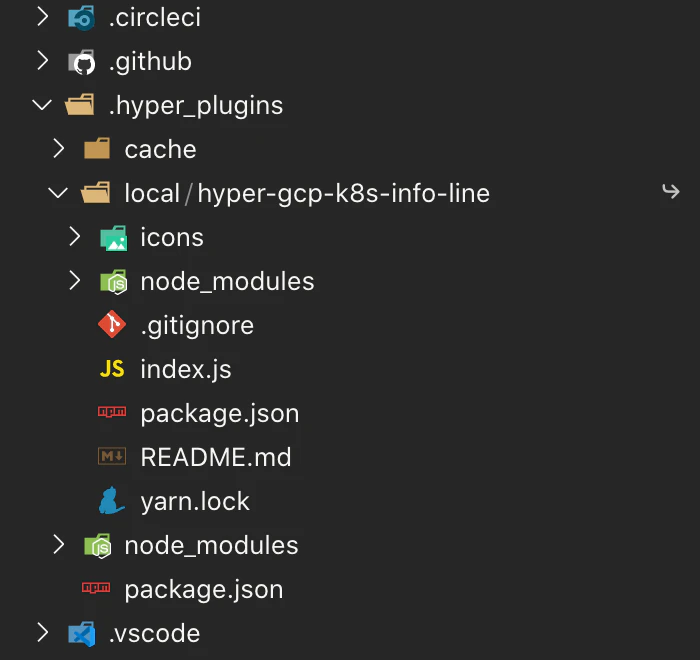The height and width of the screenshot is (660, 700).
Task: Expand the .circleci folder chevron
Action: [x=42, y=17]
